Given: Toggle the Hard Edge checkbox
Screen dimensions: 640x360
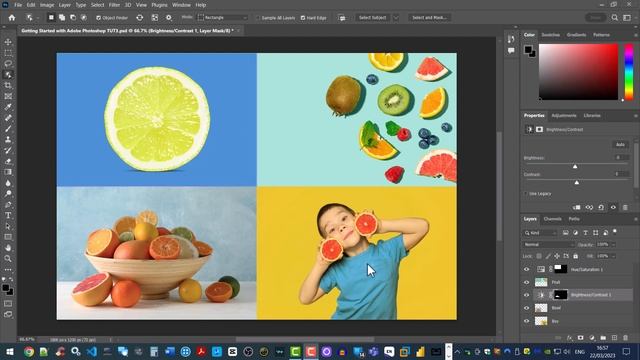Looking at the screenshot, I should (x=303, y=18).
